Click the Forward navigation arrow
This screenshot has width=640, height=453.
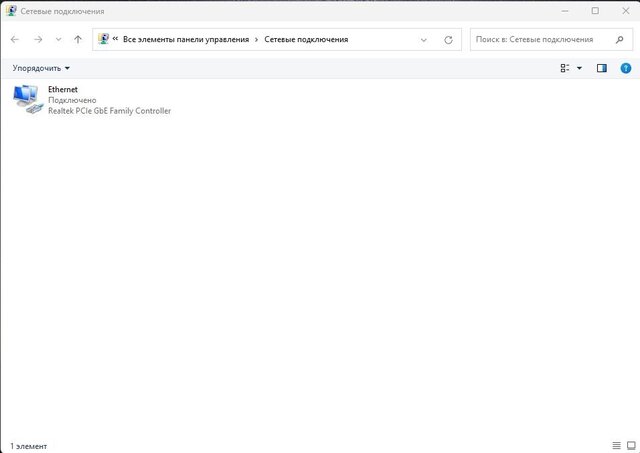38,40
